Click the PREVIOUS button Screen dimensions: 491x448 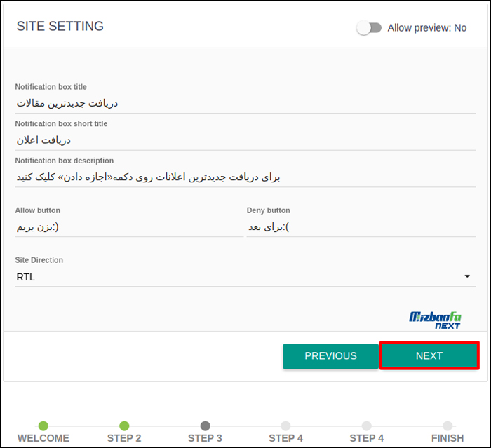point(330,356)
